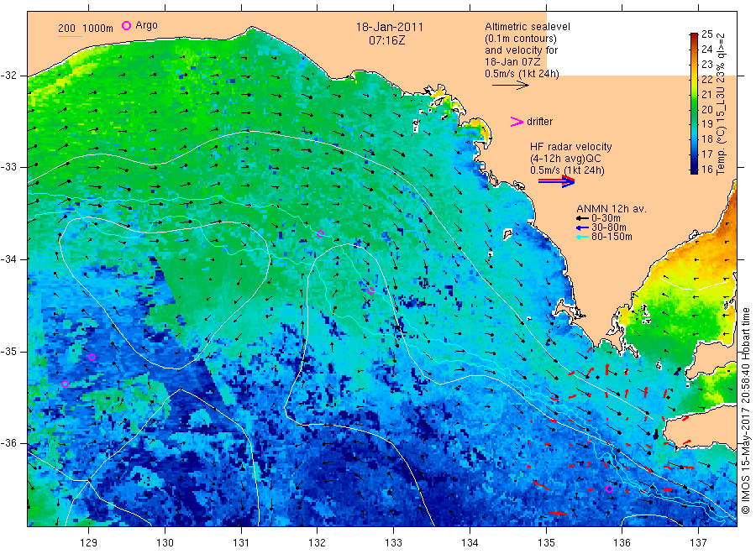756x554 pixels.
Task: Click the black 0-30m ANMN arrow
Action: pyautogui.click(x=582, y=218)
